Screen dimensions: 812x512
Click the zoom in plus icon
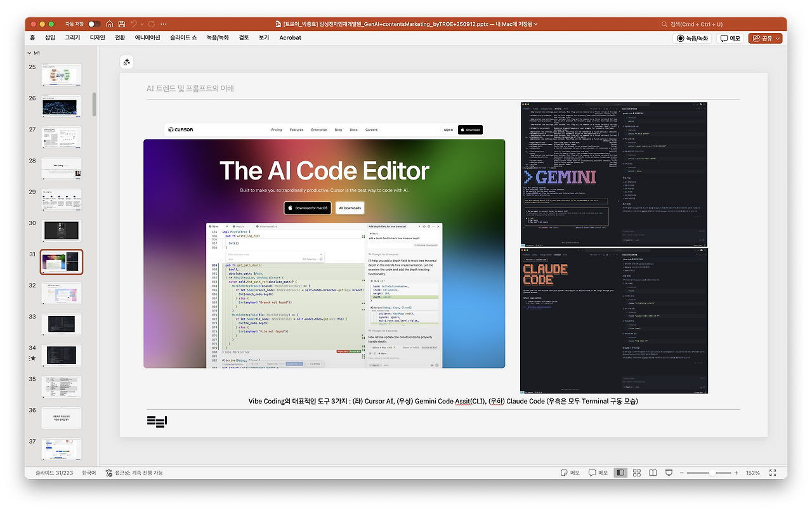[736, 473]
